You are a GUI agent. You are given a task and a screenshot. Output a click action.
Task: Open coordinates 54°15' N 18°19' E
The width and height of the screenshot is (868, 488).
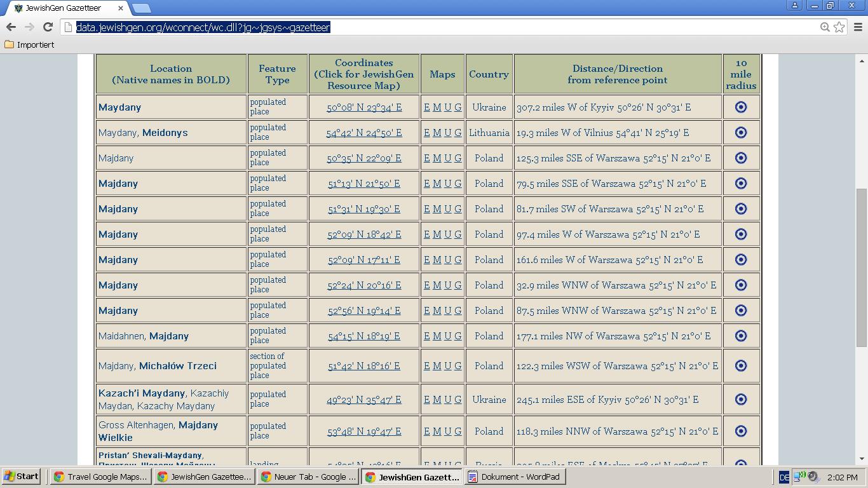(364, 336)
